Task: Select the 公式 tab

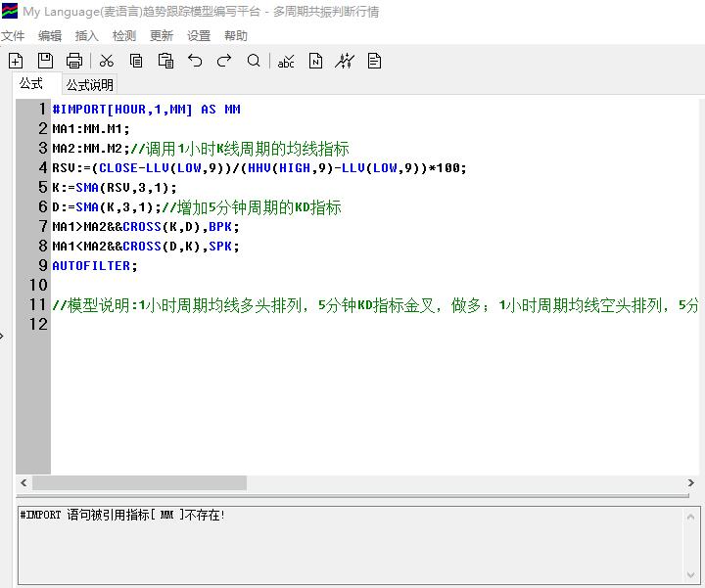Action: click(31, 84)
